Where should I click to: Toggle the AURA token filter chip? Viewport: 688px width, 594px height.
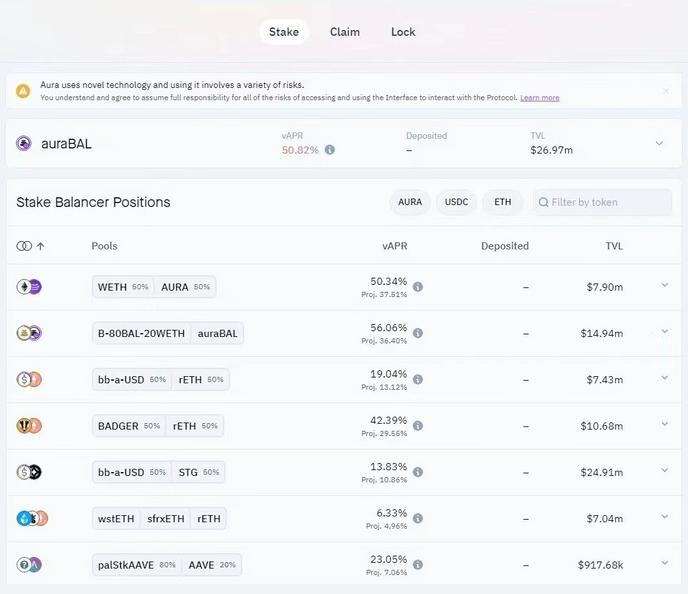click(x=410, y=202)
